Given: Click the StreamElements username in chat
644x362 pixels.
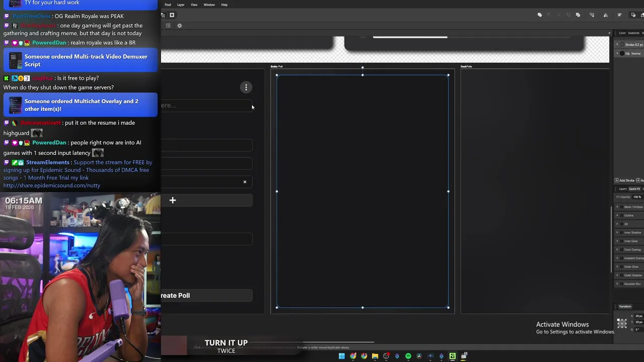Looking at the screenshot, I should tap(48, 162).
